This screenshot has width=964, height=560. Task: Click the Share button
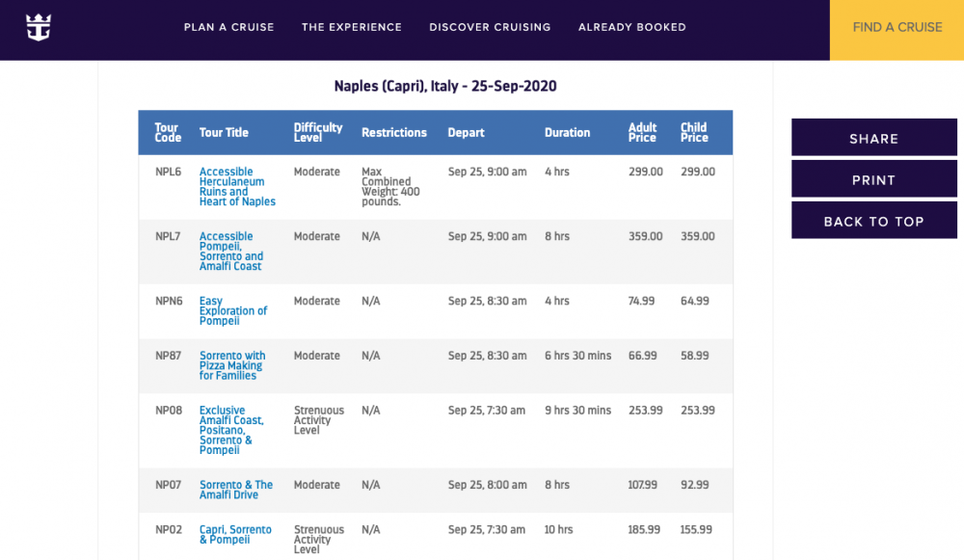(x=874, y=137)
